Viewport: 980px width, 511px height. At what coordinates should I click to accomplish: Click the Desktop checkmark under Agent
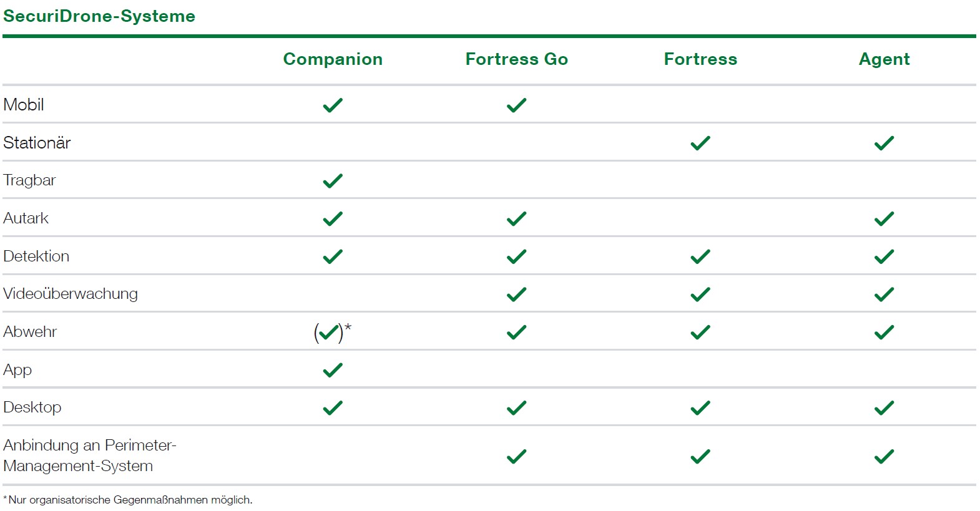tap(884, 407)
